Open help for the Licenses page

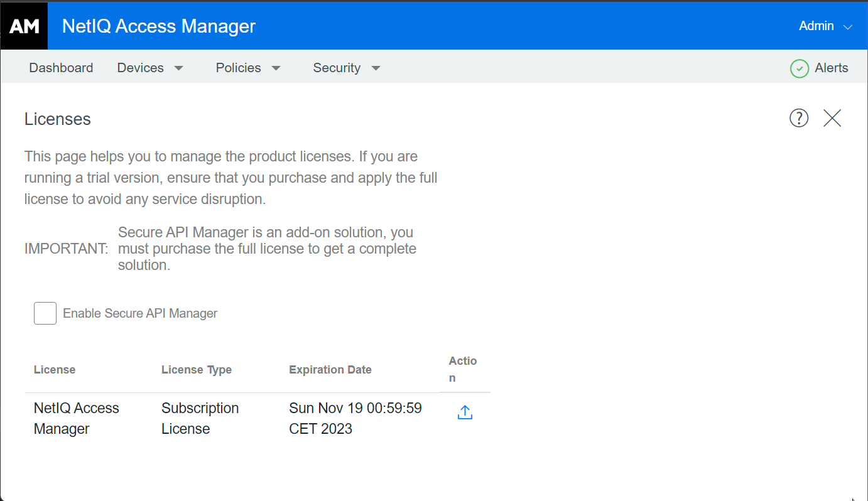pyautogui.click(x=798, y=117)
